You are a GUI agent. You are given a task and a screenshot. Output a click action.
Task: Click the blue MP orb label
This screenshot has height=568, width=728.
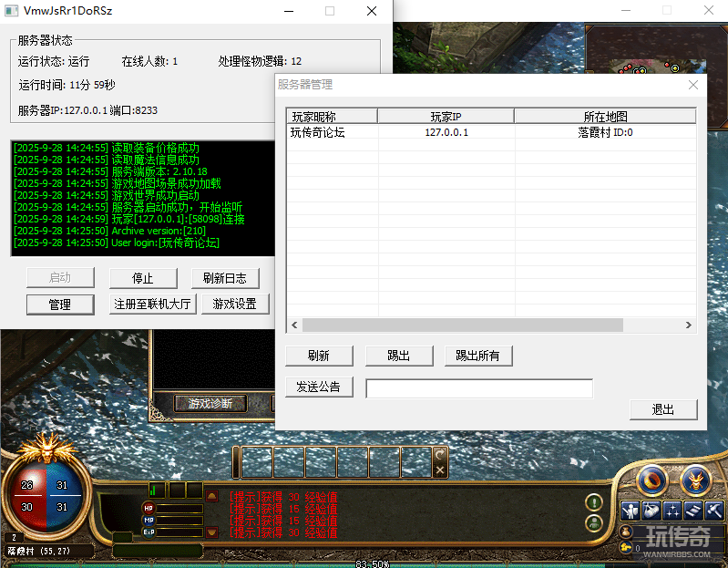(x=149, y=521)
